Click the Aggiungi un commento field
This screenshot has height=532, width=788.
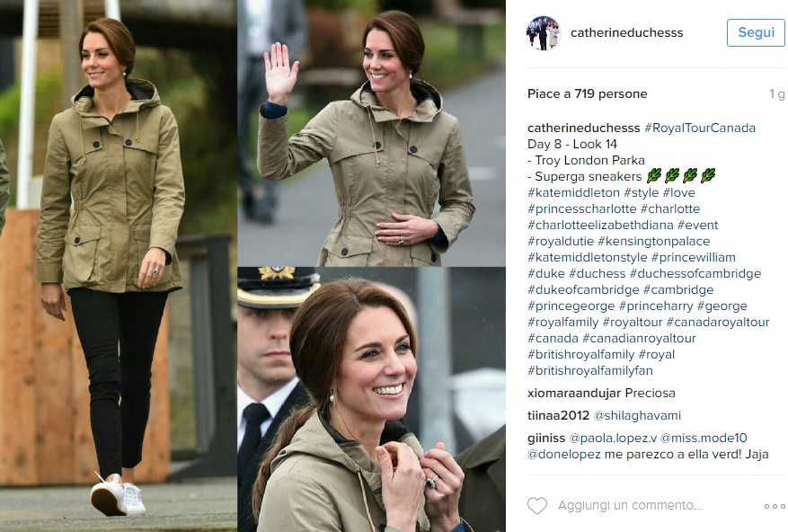[x=630, y=505]
